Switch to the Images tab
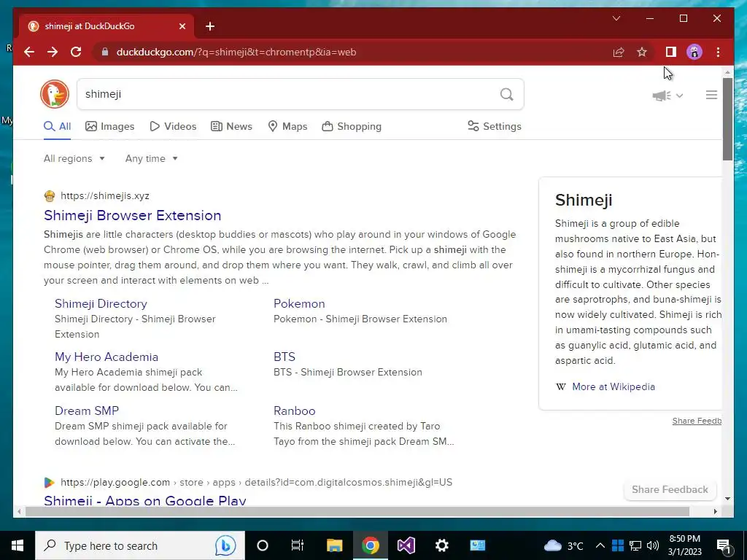The height and width of the screenshot is (560, 747). [x=110, y=126]
